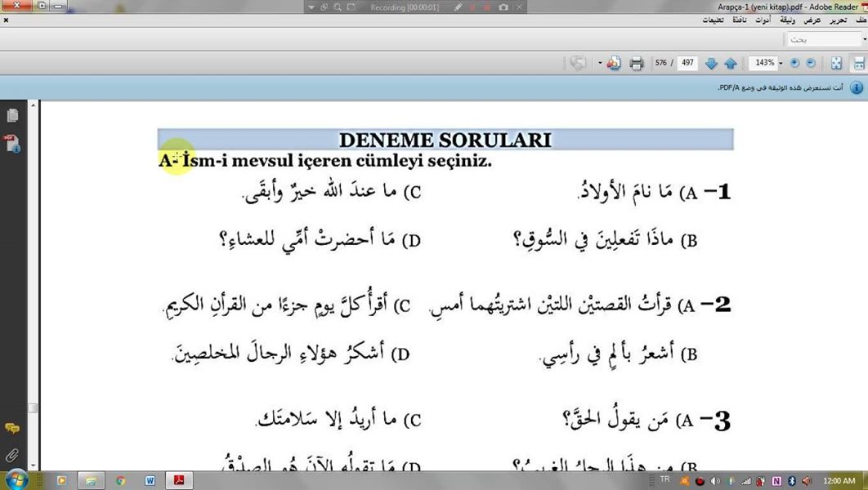
Task: Open the تحرير (Edit) menu
Action: point(838,20)
